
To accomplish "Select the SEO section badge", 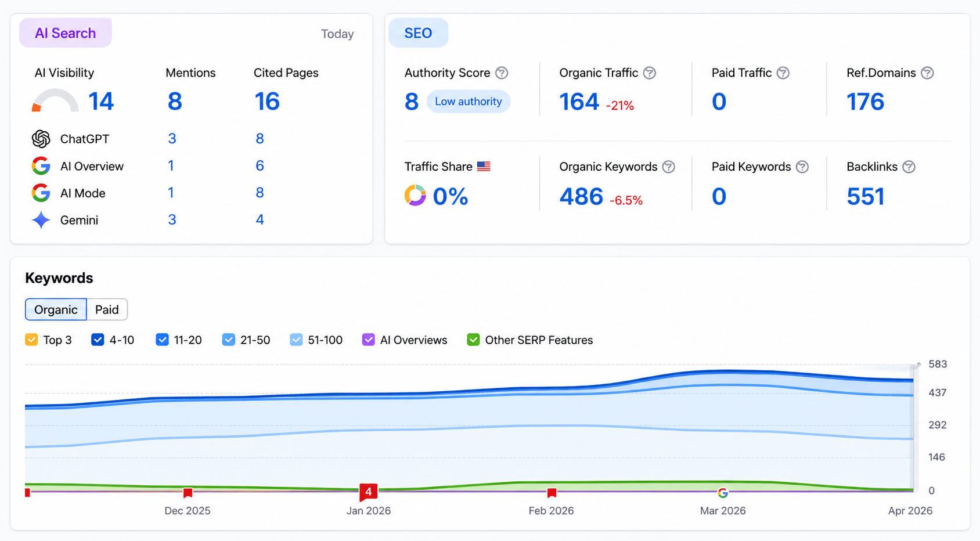I will pos(418,33).
